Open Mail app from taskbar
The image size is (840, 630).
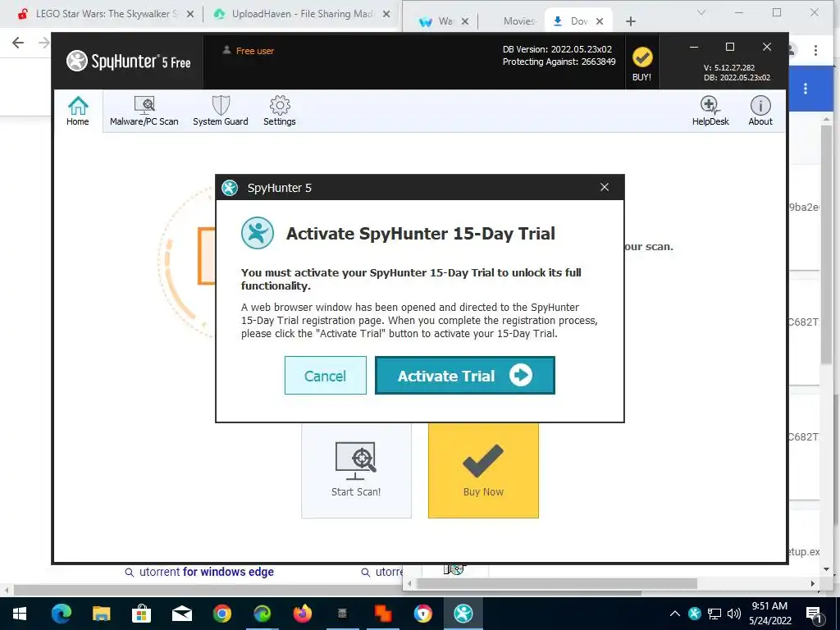coord(181,614)
